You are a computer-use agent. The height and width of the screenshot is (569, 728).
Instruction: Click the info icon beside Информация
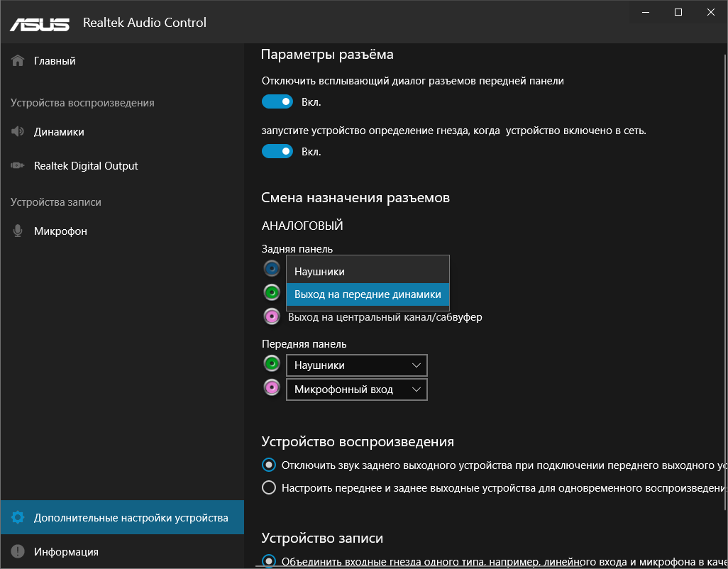point(18,551)
